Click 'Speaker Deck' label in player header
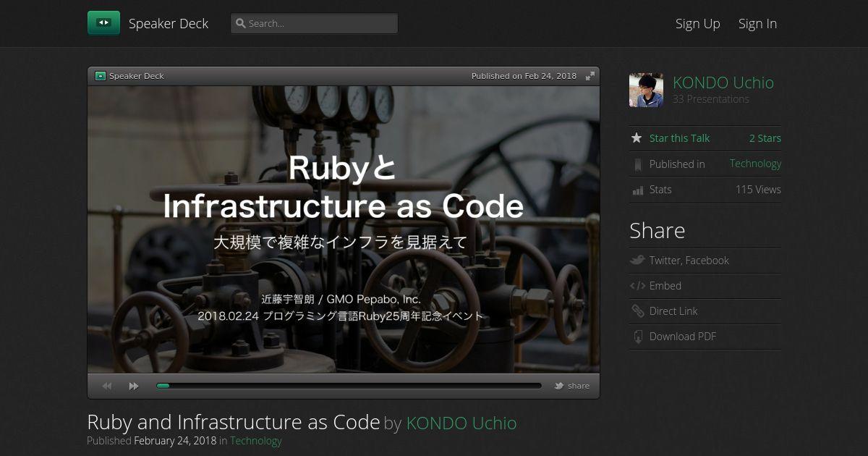 point(137,76)
